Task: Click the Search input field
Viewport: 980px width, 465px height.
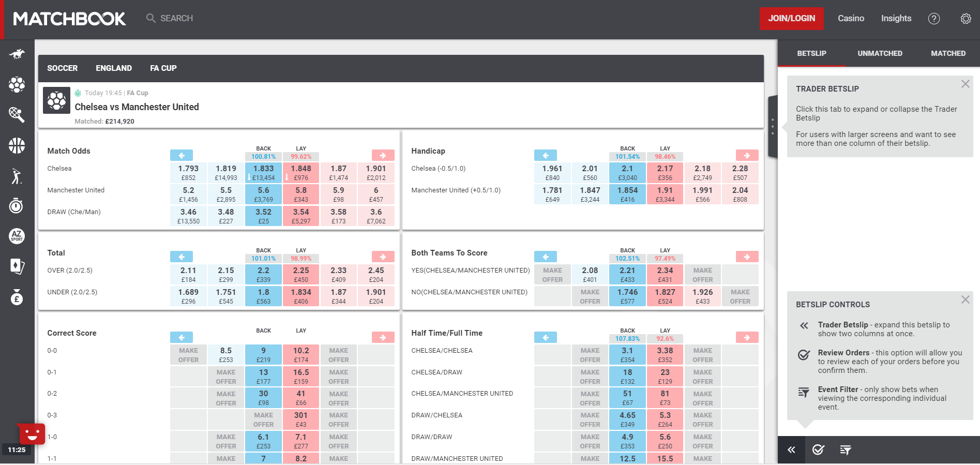Action: 176,19
